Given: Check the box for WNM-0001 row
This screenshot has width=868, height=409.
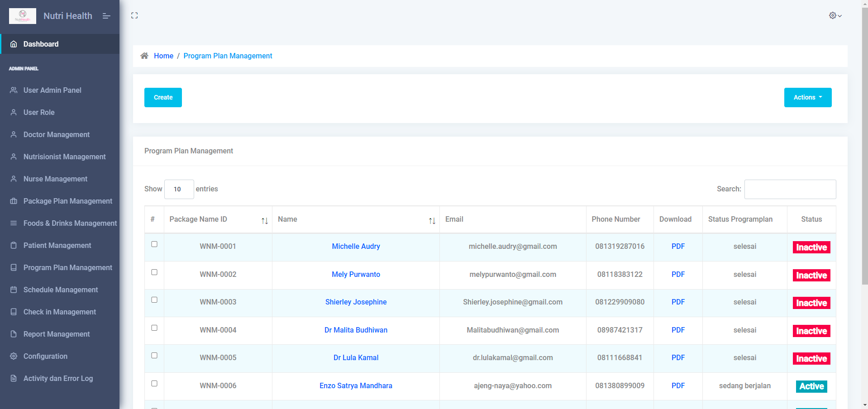Looking at the screenshot, I should click(154, 244).
